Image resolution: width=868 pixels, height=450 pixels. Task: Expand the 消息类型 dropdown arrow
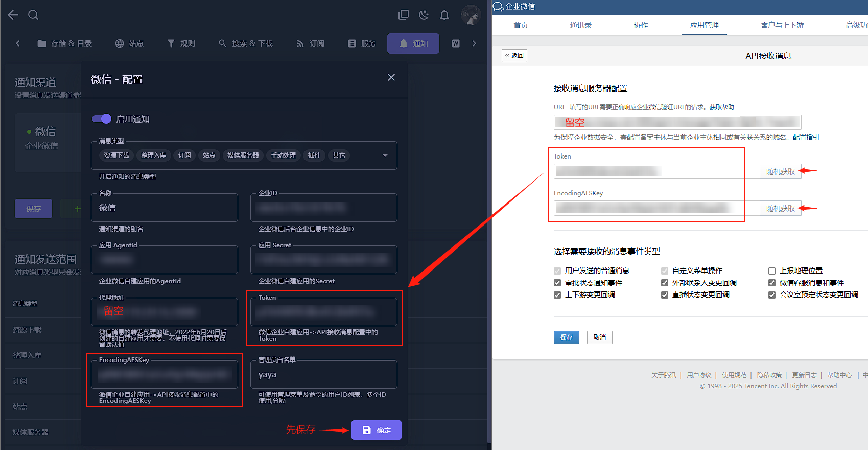[385, 155]
